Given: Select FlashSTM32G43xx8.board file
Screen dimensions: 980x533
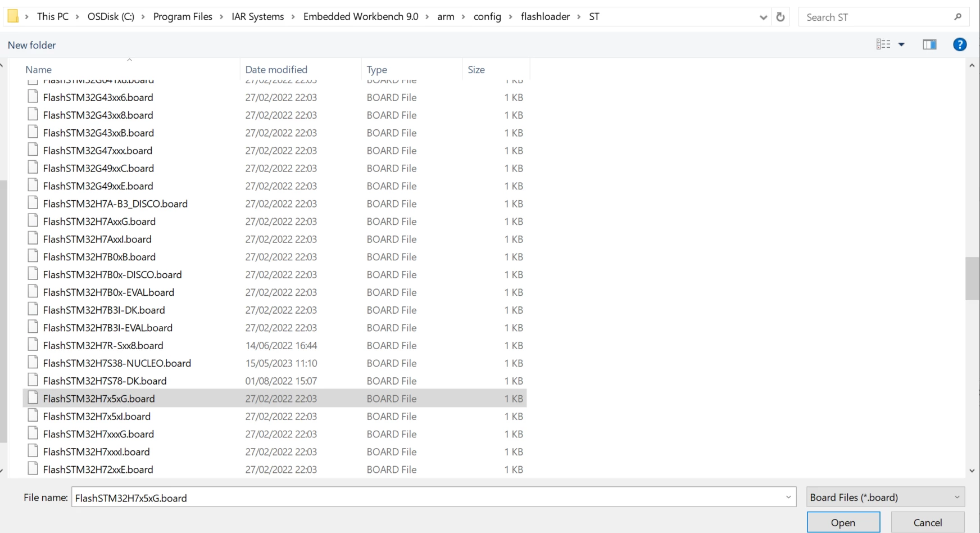Looking at the screenshot, I should click(275, 115).
